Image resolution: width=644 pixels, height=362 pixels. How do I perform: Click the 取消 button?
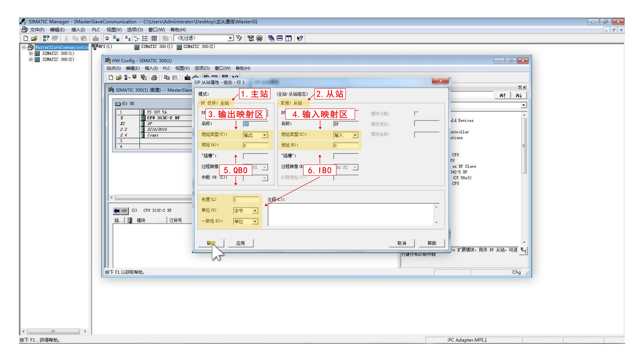[x=402, y=243]
